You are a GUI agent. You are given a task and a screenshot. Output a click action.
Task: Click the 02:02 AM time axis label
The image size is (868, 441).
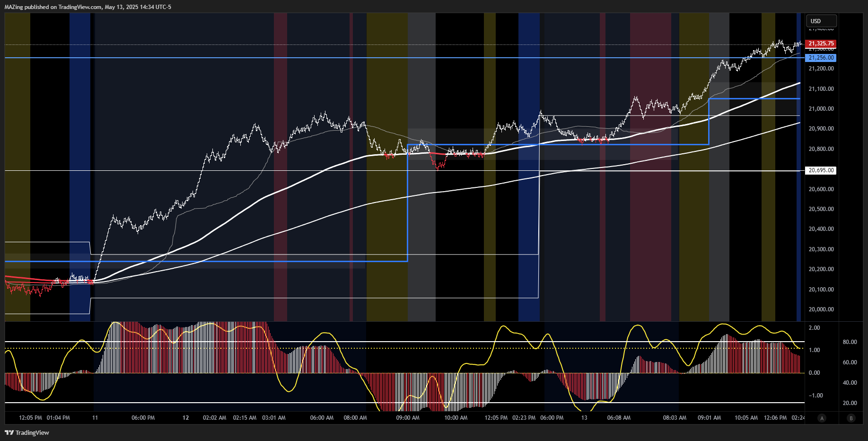(x=214, y=418)
